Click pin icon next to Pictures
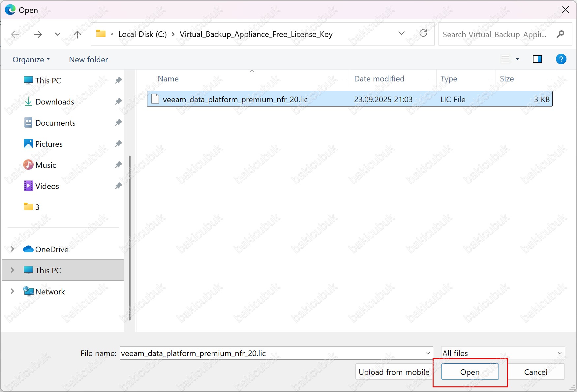This screenshot has height=392, width=577. tap(118, 144)
